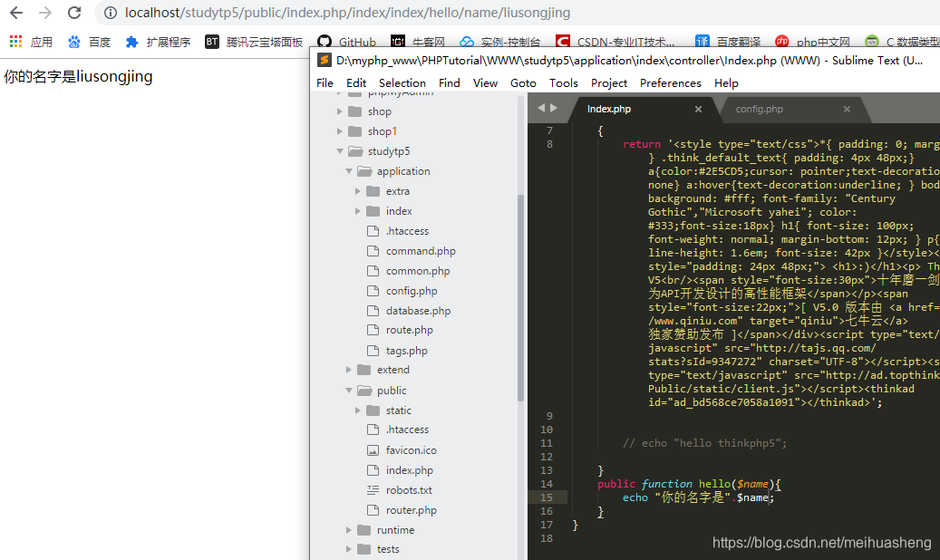Open the 实例-控制台 bookmark

point(500,42)
